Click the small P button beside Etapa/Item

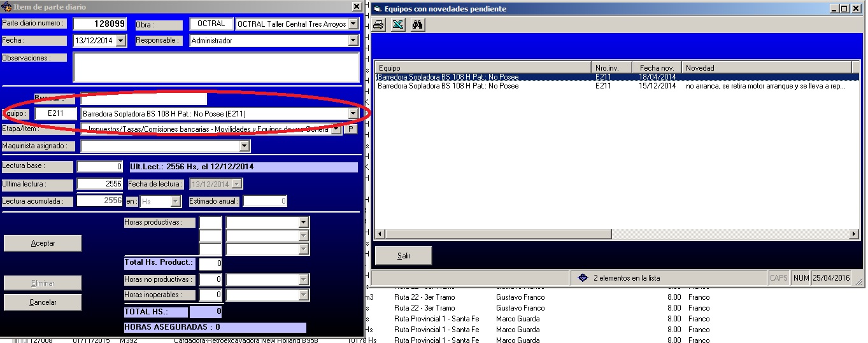[x=350, y=129]
